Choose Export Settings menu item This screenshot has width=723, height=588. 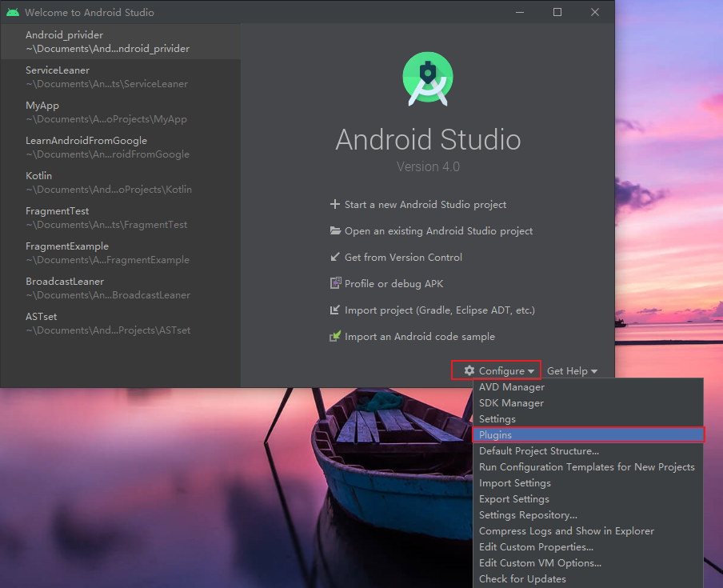point(589,499)
